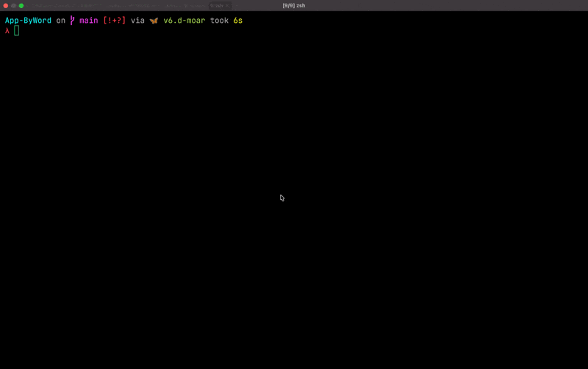Minimize the terminal using the middle window button
588x369 pixels.
[13, 5]
